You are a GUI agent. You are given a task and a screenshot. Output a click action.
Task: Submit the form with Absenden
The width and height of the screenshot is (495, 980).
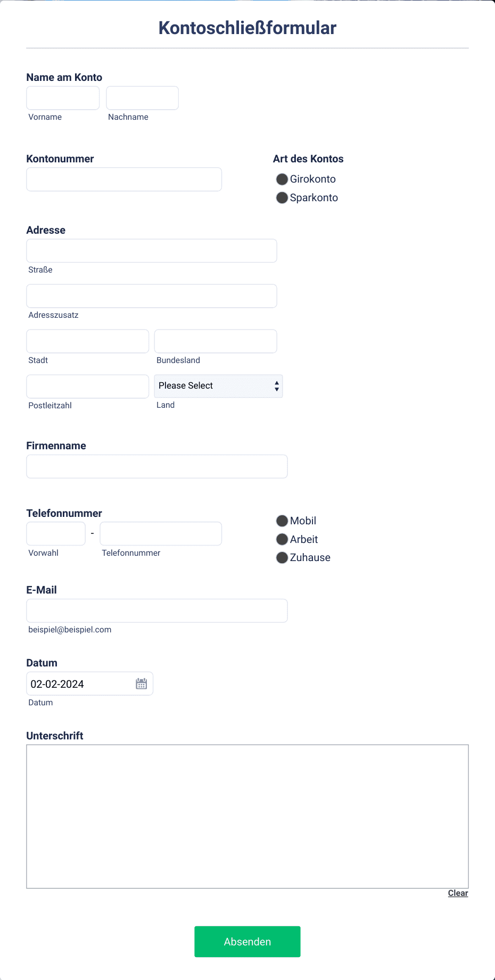click(x=247, y=942)
